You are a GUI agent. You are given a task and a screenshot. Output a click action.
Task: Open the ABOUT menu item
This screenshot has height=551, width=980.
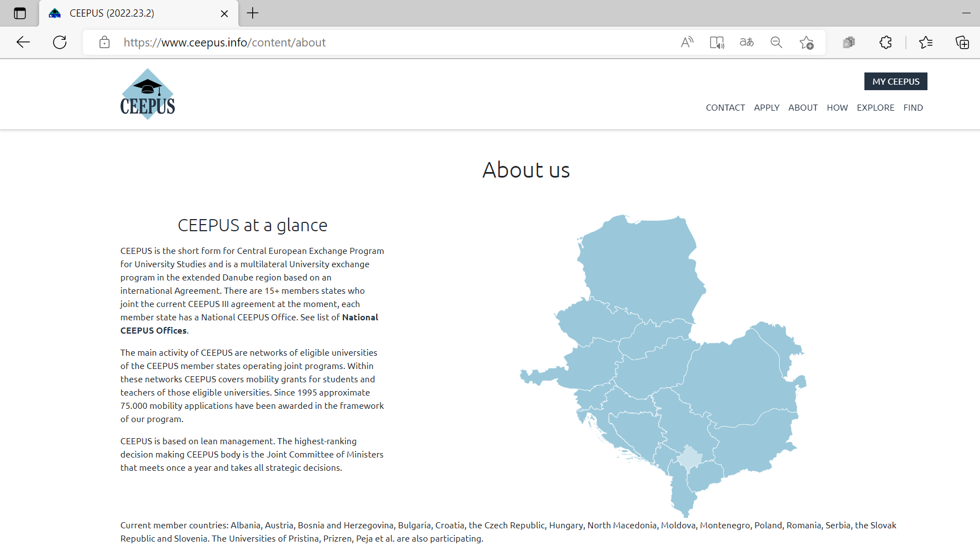803,108
